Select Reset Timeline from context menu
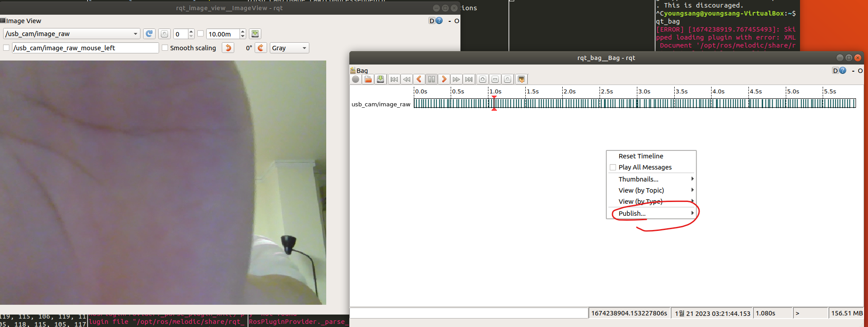The image size is (868, 327). click(x=651, y=156)
